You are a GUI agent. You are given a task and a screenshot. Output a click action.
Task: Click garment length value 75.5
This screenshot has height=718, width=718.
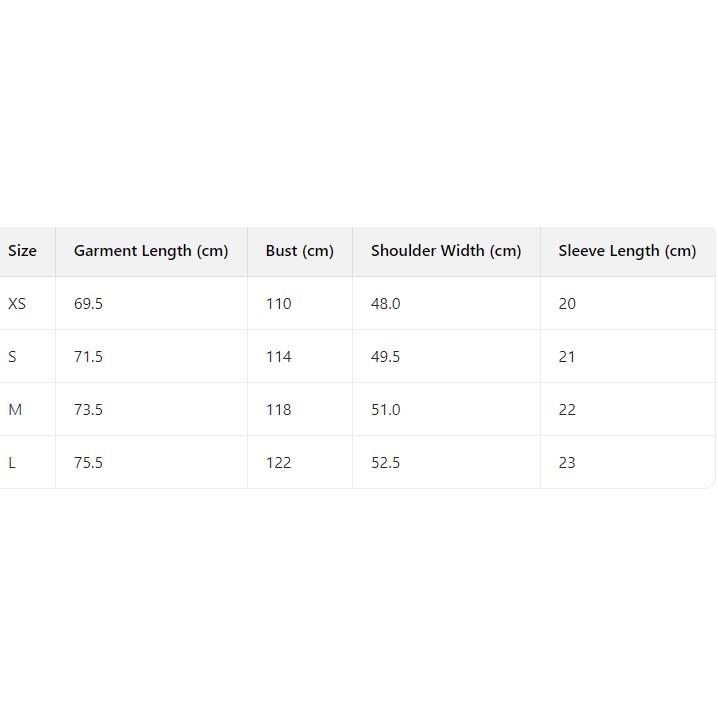pos(88,463)
